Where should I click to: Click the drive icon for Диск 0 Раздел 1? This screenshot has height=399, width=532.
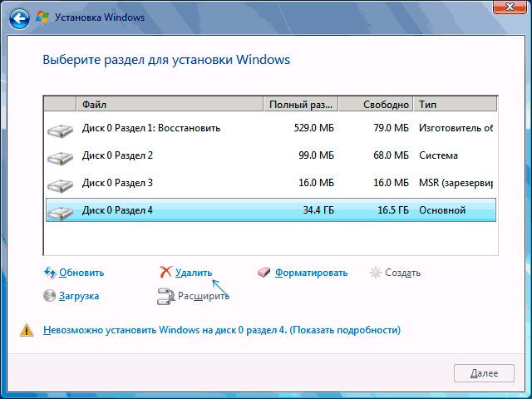60,131
